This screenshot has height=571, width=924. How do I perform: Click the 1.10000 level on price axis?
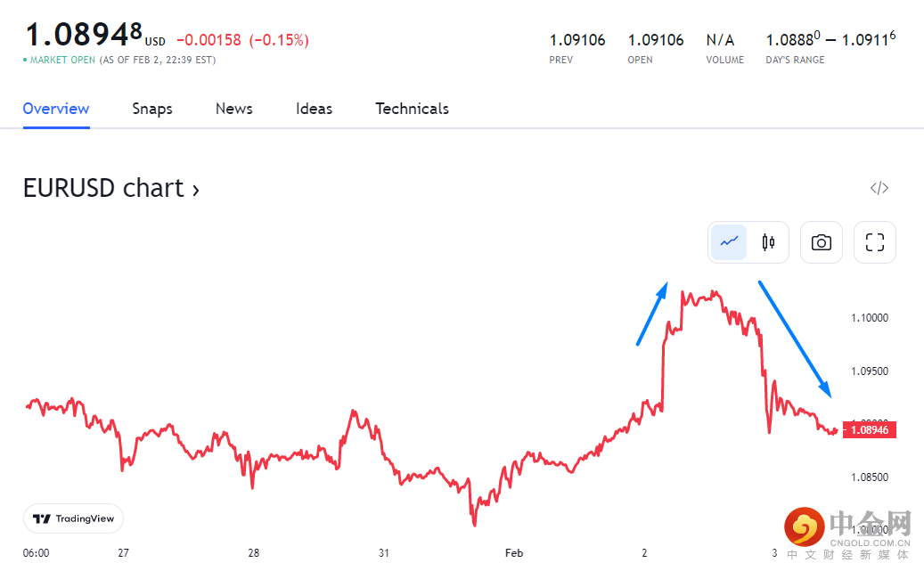(871, 318)
